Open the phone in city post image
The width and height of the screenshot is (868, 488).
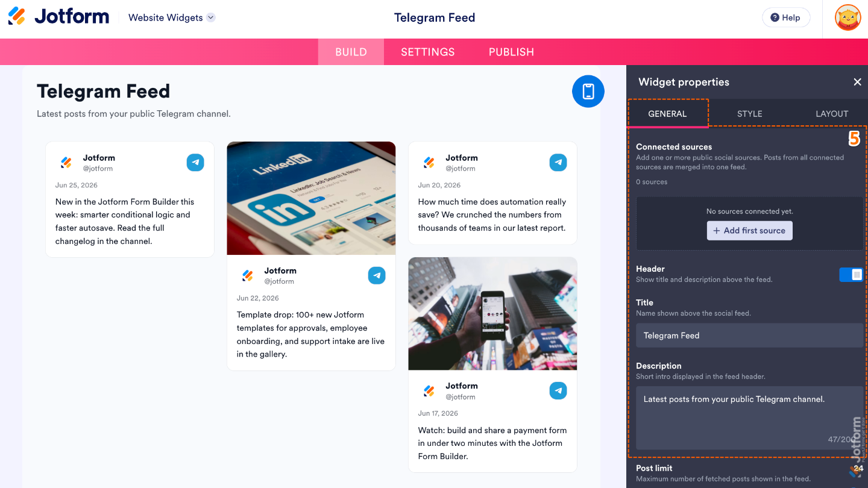coord(492,314)
